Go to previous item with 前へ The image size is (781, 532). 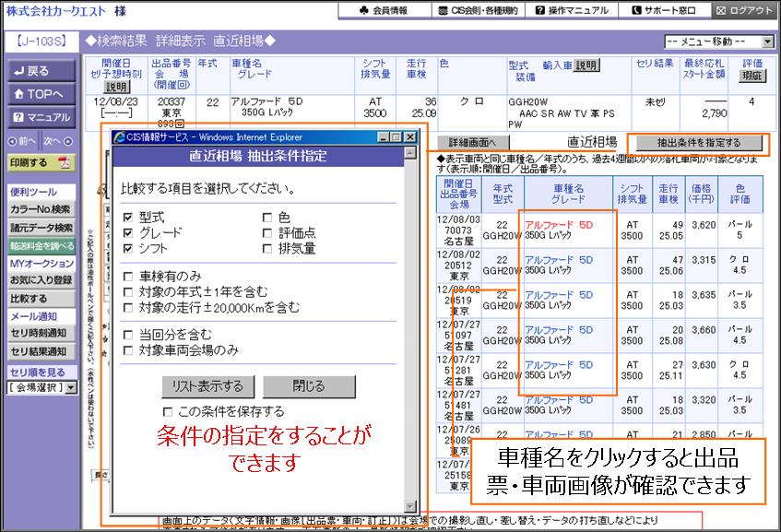pos(23,141)
